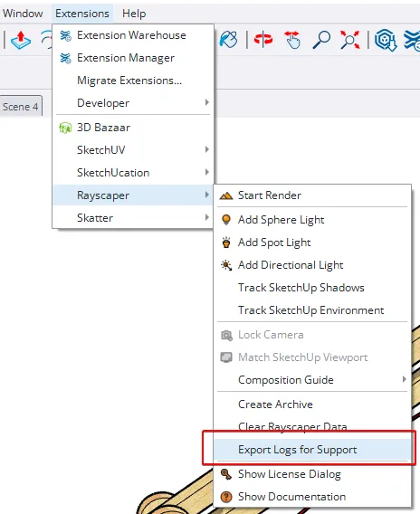Expand the SketchUcation submenu

click(133, 173)
